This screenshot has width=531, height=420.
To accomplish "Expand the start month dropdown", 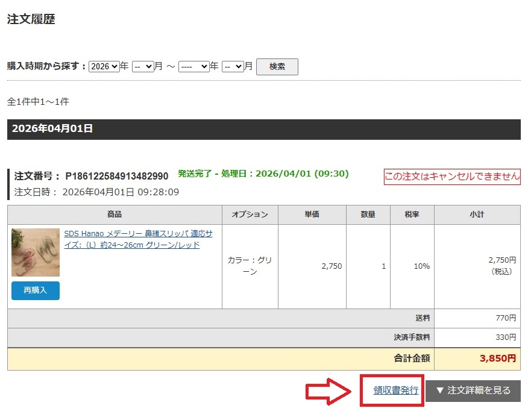I will click(143, 66).
